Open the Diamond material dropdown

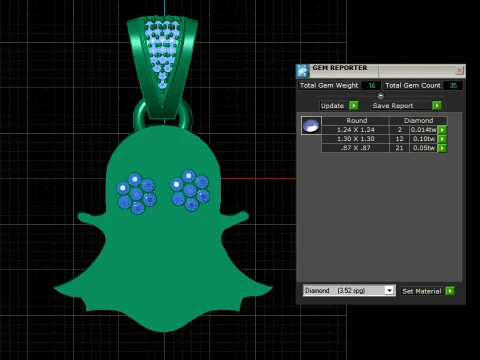coord(349,291)
